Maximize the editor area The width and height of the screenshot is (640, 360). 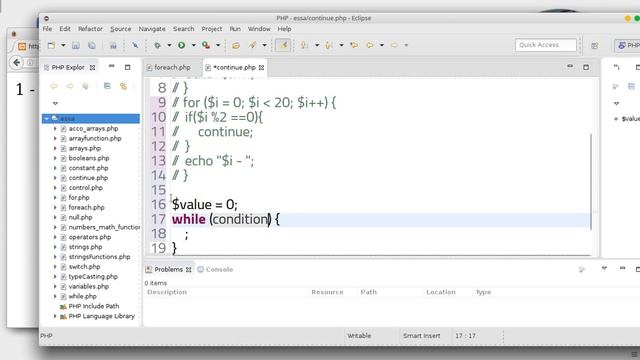586,67
